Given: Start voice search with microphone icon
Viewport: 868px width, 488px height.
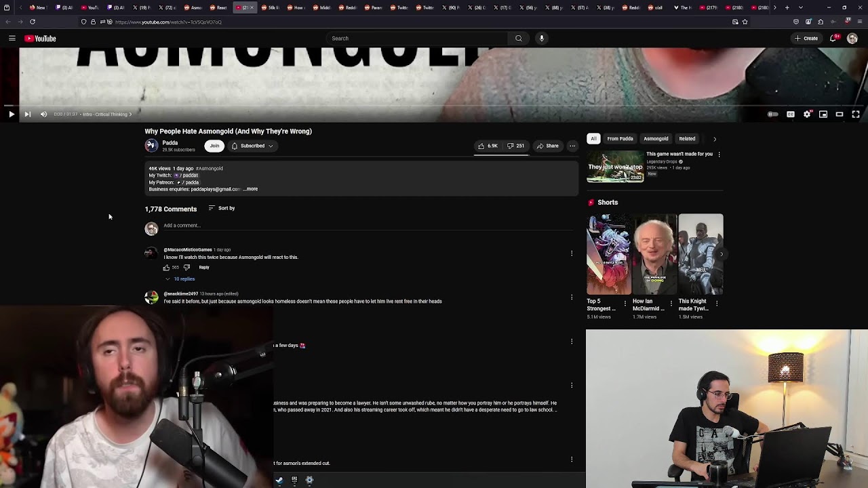Looking at the screenshot, I should [542, 39].
